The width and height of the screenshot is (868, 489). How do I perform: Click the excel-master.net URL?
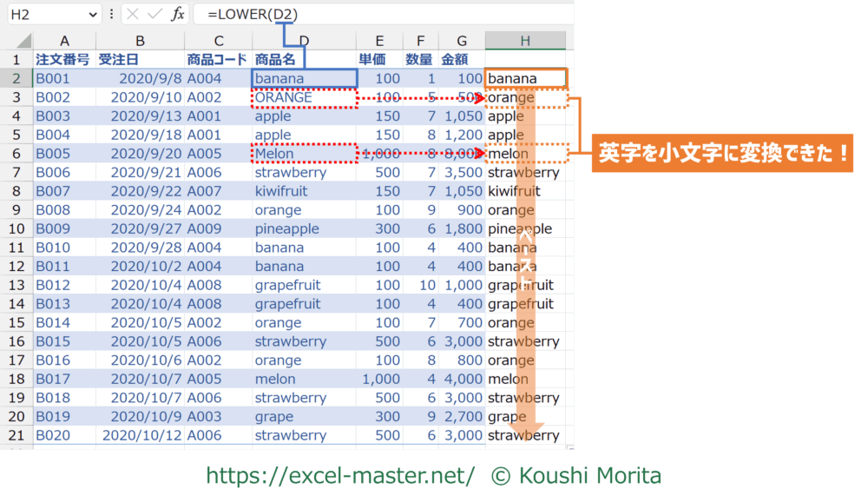coord(339,475)
